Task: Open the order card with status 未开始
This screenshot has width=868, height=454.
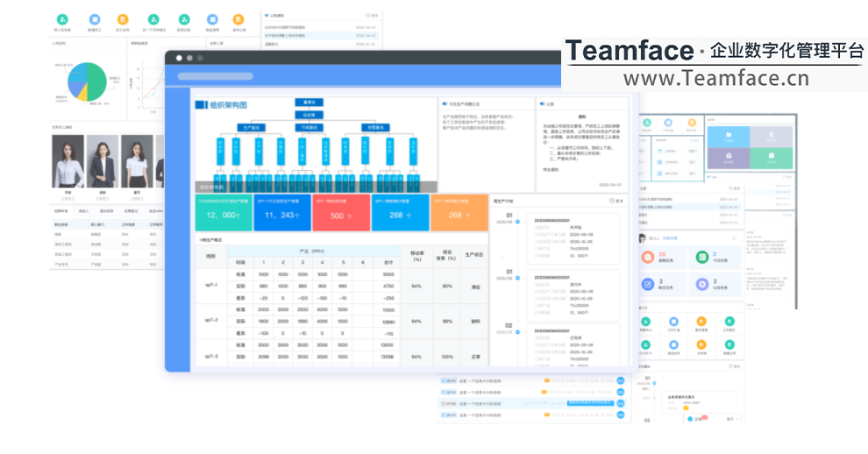Action: tap(573, 238)
